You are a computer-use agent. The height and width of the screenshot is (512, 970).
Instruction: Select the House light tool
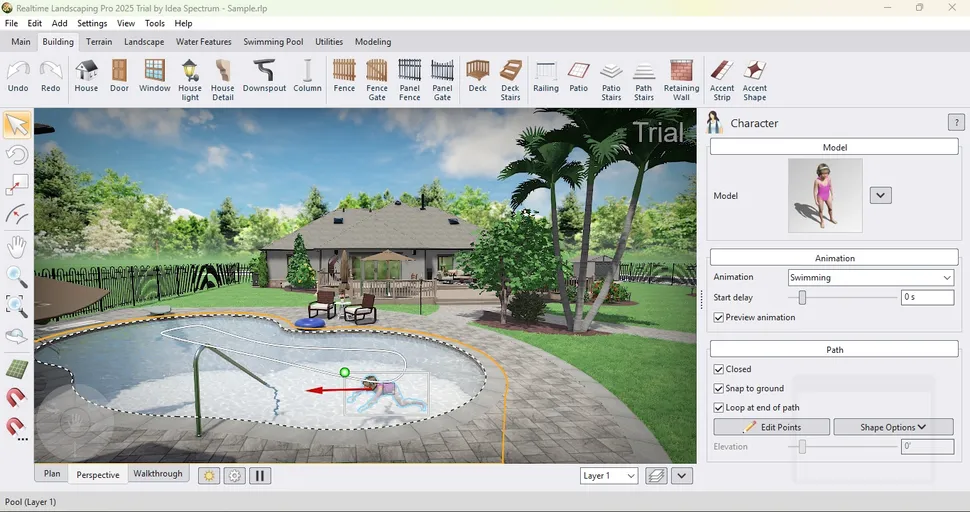click(x=190, y=75)
